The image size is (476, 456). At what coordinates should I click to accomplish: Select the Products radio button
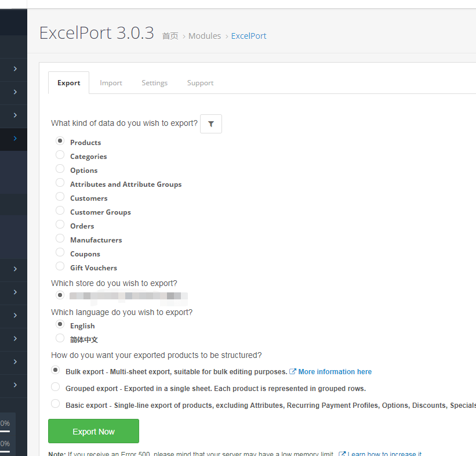[60, 141]
